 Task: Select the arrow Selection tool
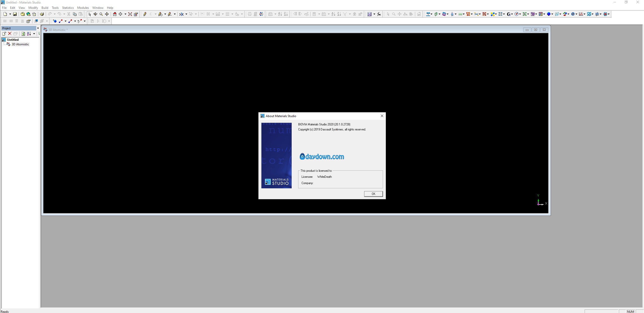point(90,14)
